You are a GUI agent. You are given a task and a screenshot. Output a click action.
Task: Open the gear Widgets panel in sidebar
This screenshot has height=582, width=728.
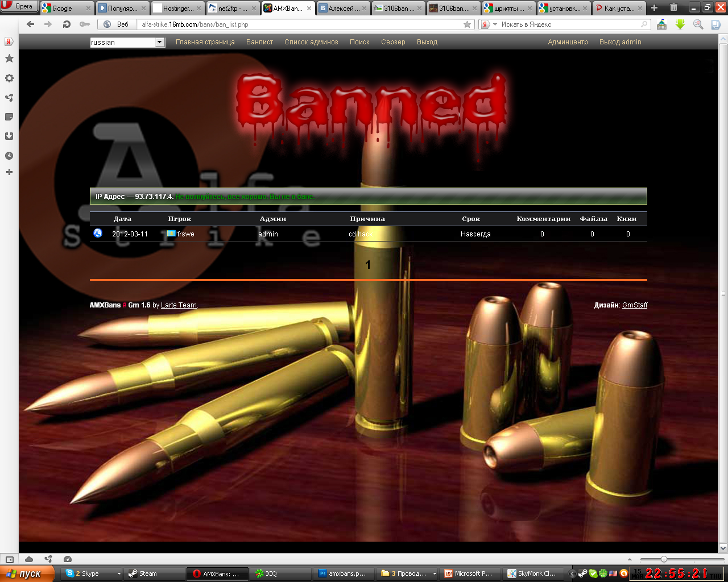tap(9, 78)
